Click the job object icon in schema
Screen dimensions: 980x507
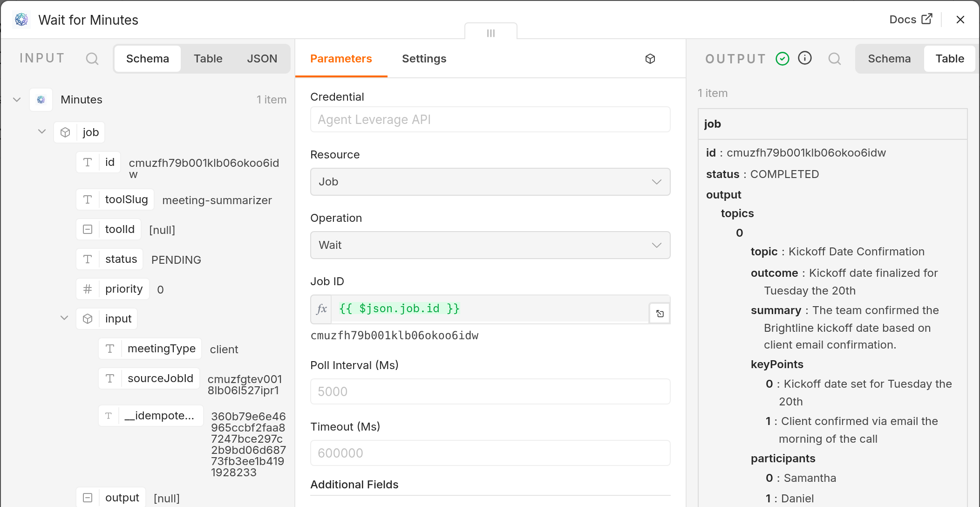click(x=65, y=132)
